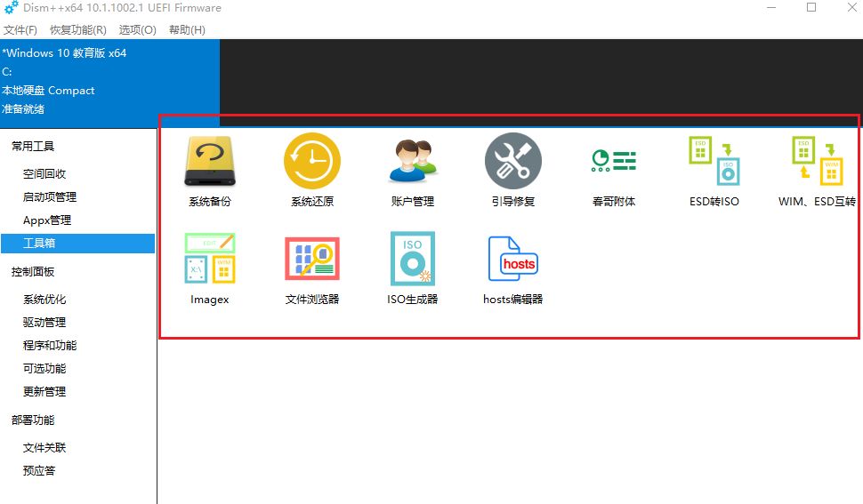Launch the ESD转ISO converter
Screen dimensions: 863x504
click(714, 171)
